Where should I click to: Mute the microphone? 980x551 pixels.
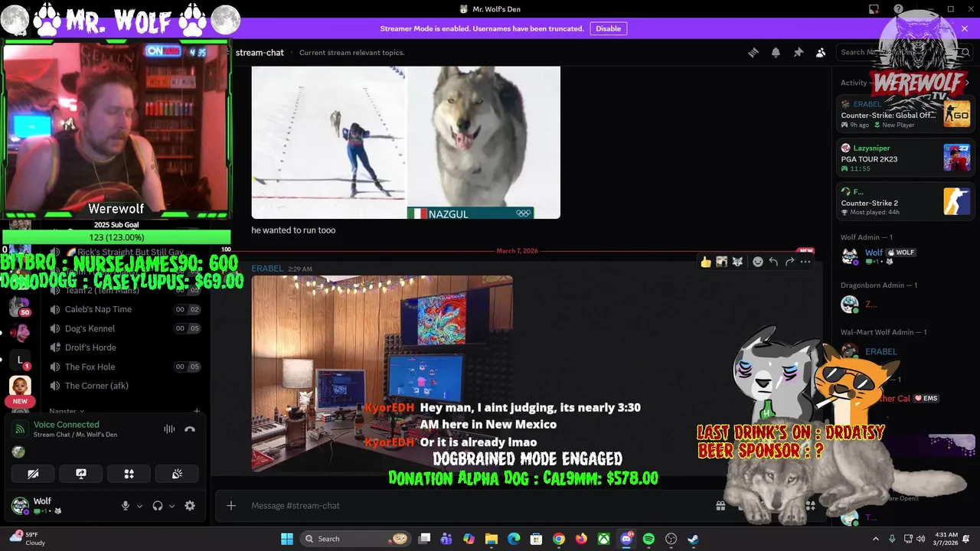coord(126,506)
